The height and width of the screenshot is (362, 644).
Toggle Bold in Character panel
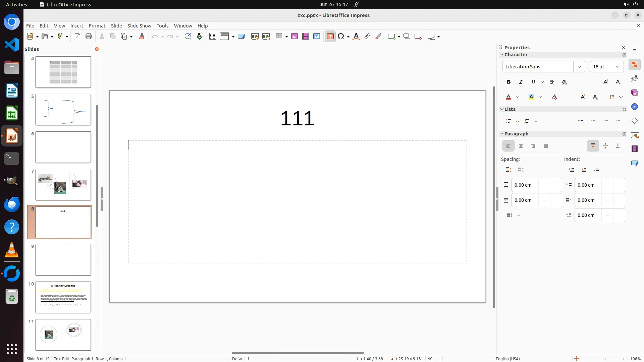(508, 82)
